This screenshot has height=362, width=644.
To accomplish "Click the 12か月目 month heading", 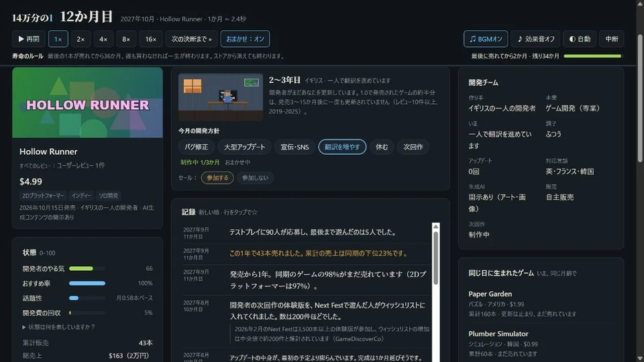I will pos(87,17).
